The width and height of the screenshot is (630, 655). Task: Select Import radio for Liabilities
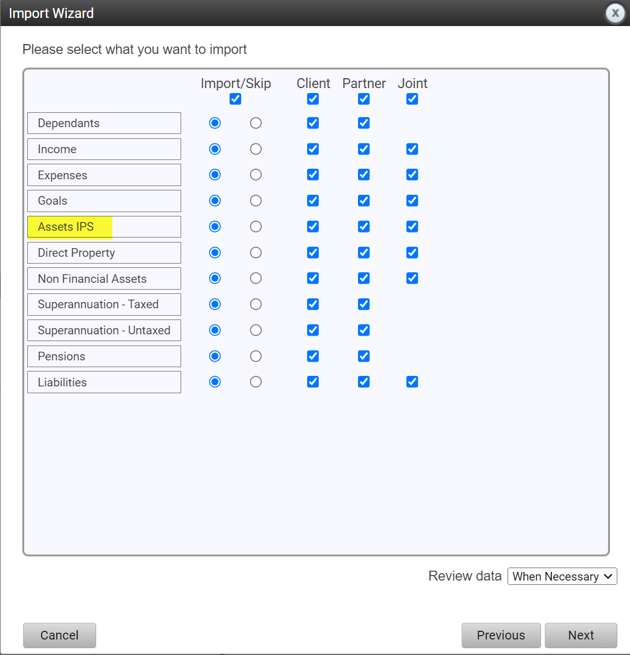[215, 382]
